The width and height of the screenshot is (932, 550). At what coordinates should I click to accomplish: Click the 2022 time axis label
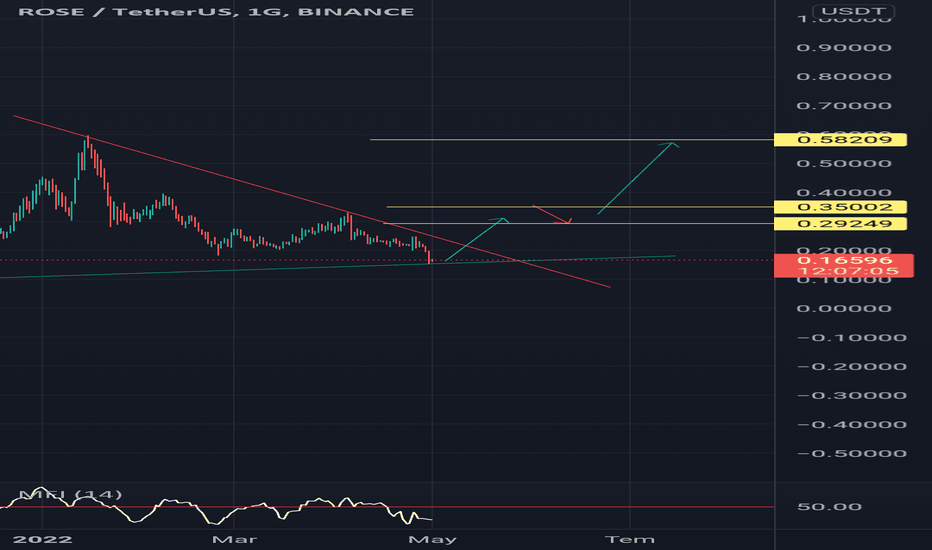pos(43,540)
